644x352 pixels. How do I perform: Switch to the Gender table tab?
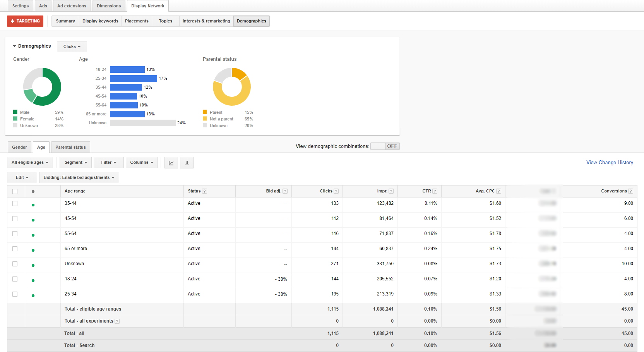click(19, 147)
